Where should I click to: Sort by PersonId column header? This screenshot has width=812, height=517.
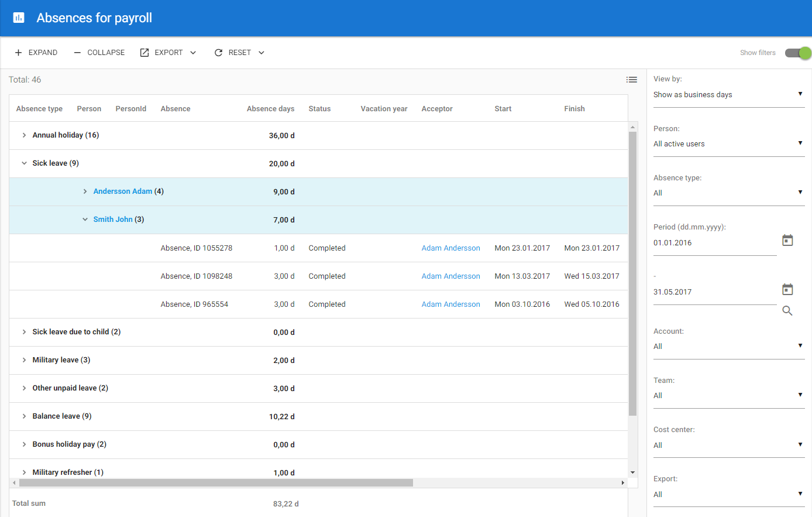(131, 109)
